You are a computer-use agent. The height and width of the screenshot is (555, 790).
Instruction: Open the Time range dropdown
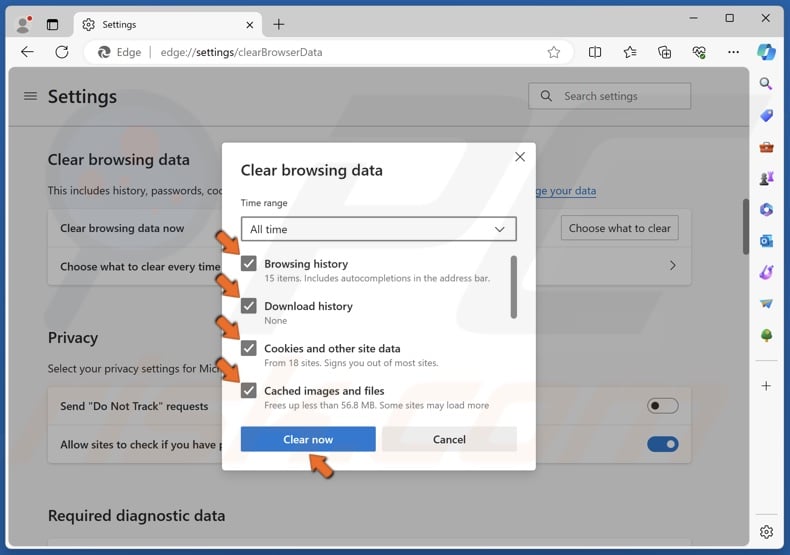click(378, 229)
